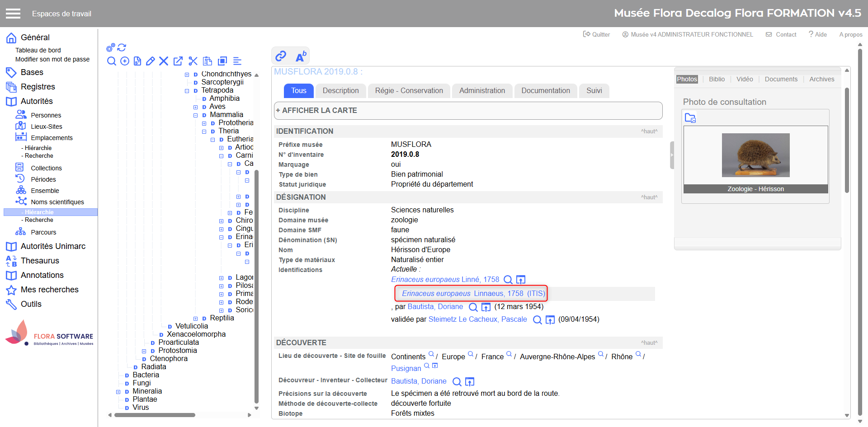This screenshot has width=868, height=427.
Task: Click the circled plus add icon
Action: pos(125,61)
